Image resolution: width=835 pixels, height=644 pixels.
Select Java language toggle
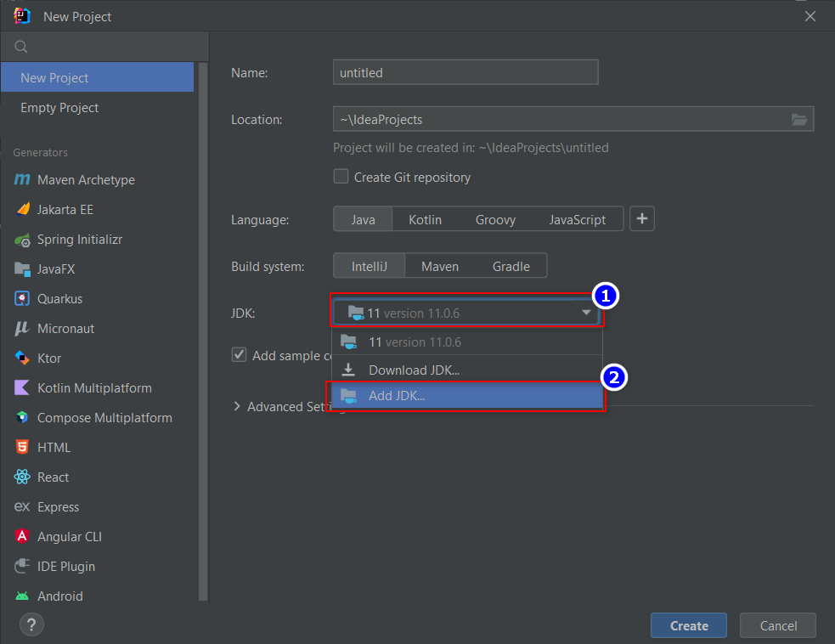tap(363, 219)
